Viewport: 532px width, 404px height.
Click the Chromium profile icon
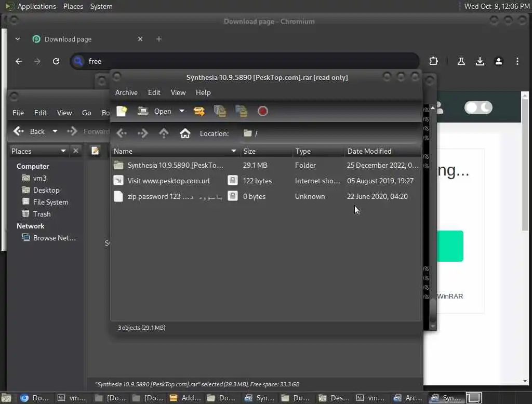498,61
